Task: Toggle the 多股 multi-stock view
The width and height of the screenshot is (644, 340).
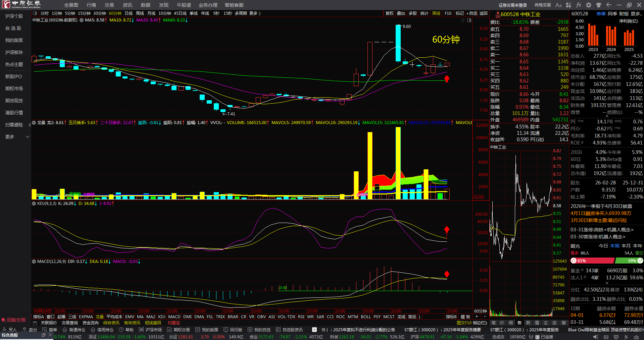Action: [x=413, y=13]
